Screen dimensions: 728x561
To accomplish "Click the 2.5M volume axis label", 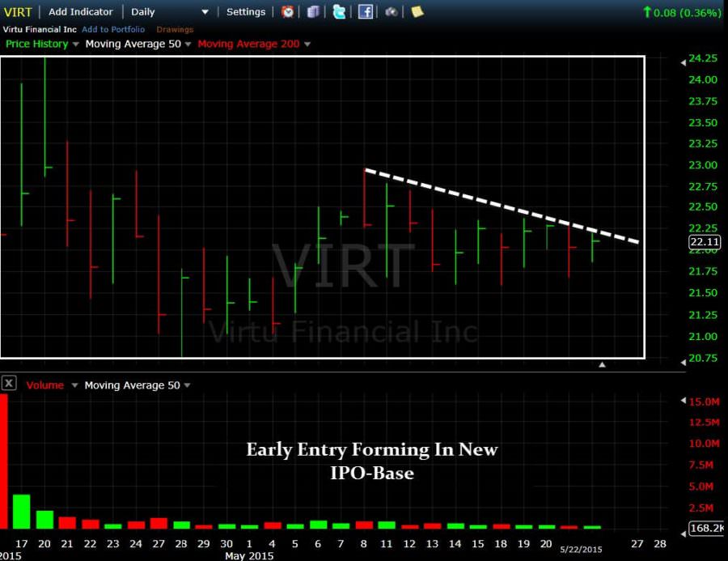I will click(x=701, y=508).
